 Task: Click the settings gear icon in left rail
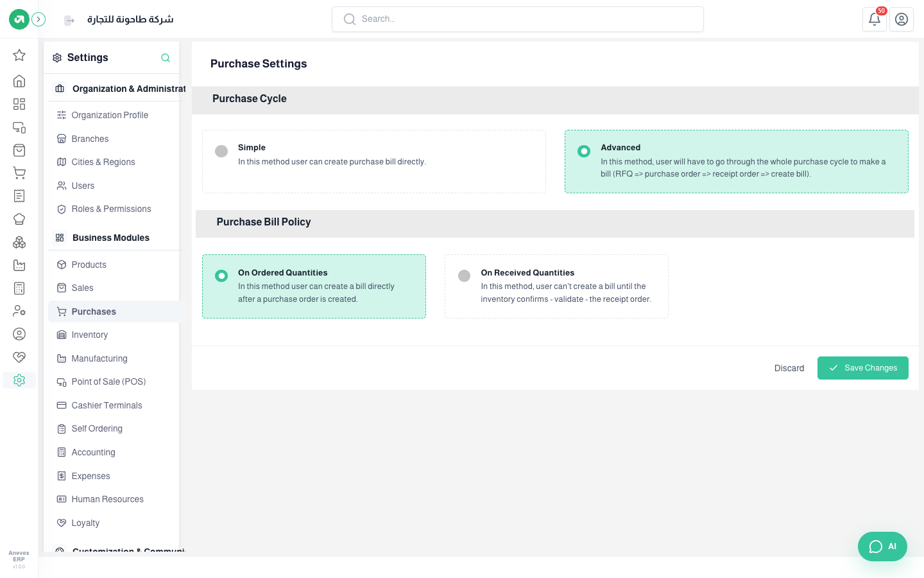pos(19,380)
